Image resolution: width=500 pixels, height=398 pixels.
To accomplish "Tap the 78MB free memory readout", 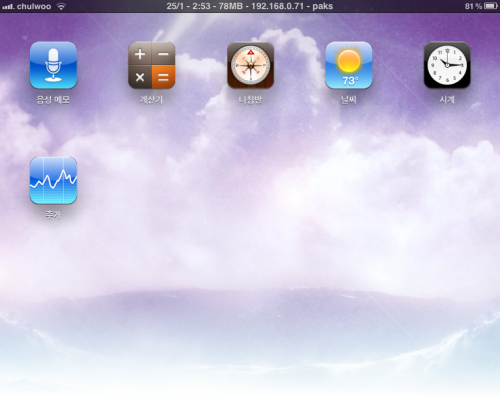I will coord(231,6).
